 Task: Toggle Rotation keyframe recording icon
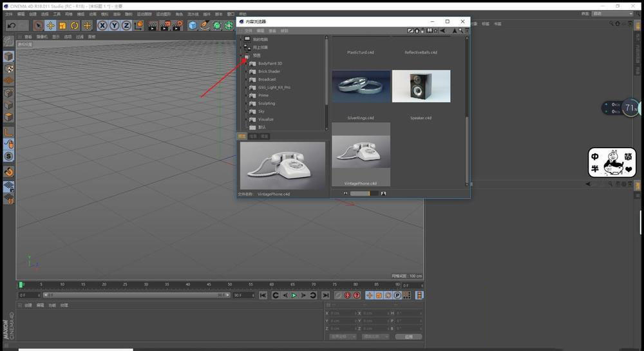click(x=388, y=295)
